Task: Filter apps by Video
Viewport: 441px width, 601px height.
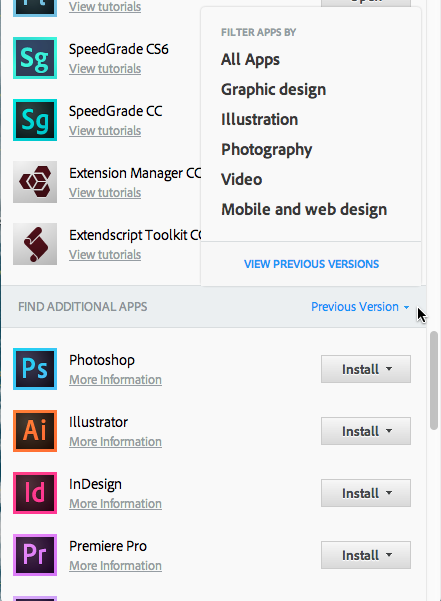Action: (241, 179)
